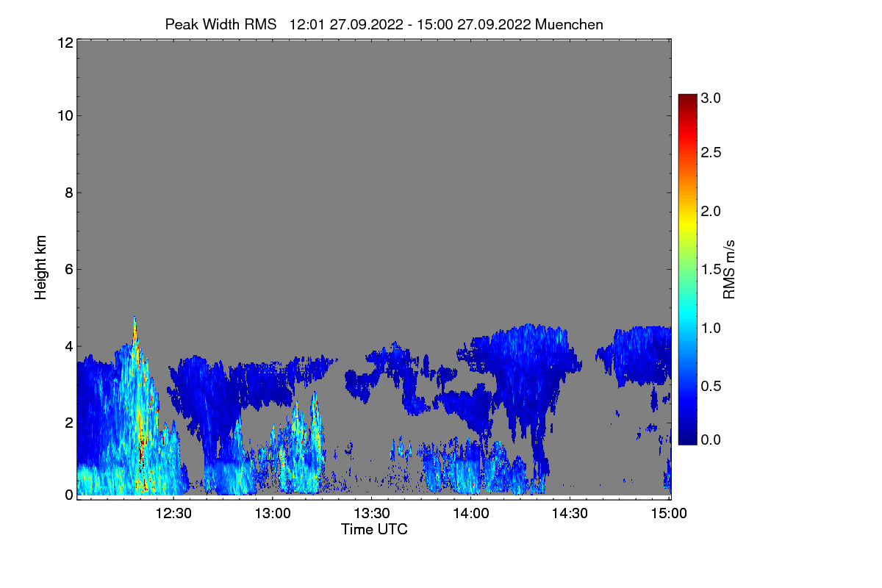
Task: Click the 14:00 time tick label
Action: [x=471, y=514]
